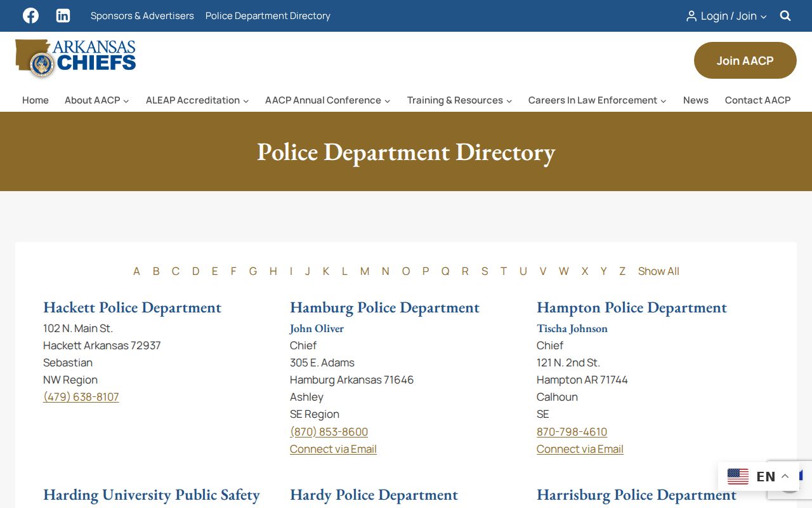Screen dimensions: 812x508
Task: Call Hampton phone 870-798-4610
Action: click(572, 432)
